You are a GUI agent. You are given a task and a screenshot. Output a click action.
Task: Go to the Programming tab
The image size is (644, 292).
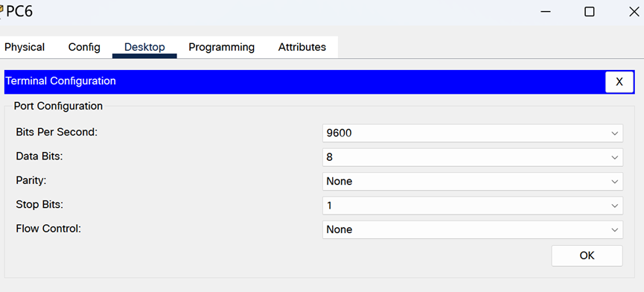coord(221,47)
